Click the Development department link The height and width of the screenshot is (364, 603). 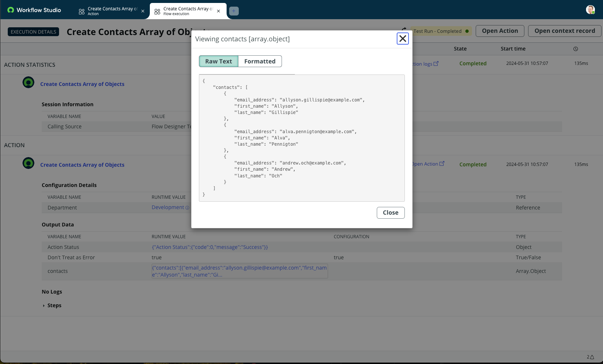[168, 207]
